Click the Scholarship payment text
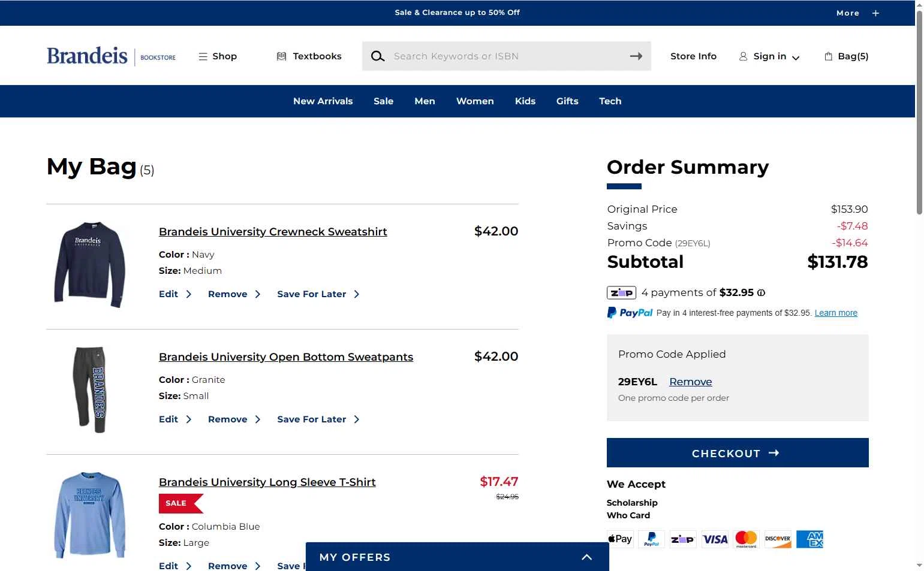The width and height of the screenshot is (924, 571). [x=632, y=503]
